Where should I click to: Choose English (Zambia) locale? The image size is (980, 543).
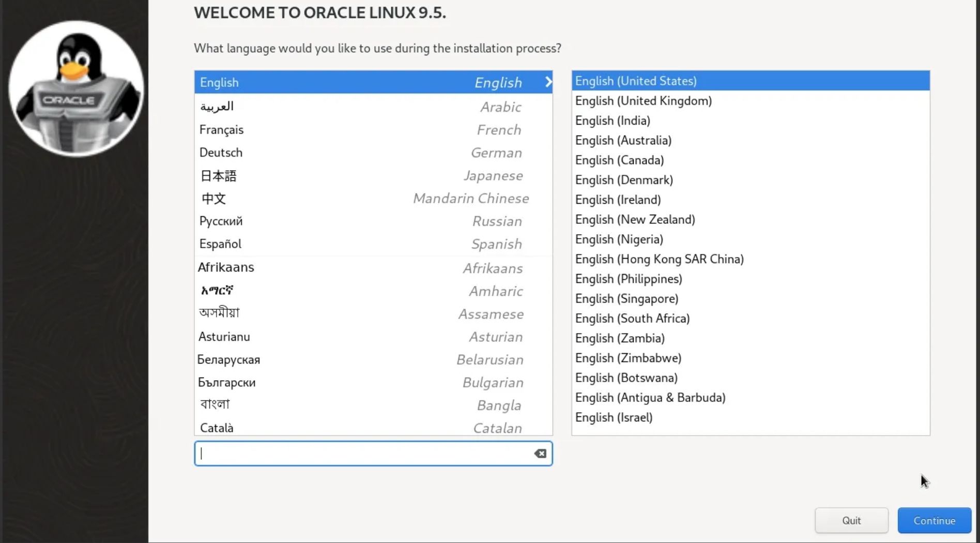coord(751,338)
